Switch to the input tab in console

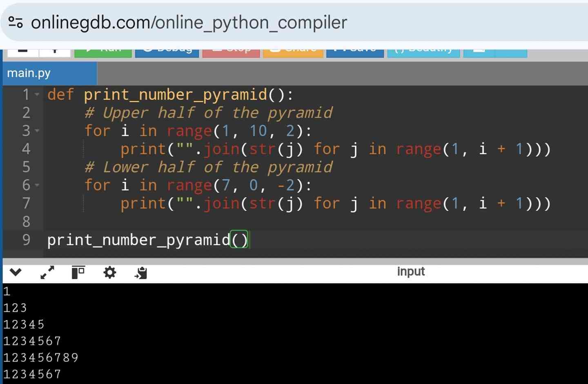click(410, 272)
